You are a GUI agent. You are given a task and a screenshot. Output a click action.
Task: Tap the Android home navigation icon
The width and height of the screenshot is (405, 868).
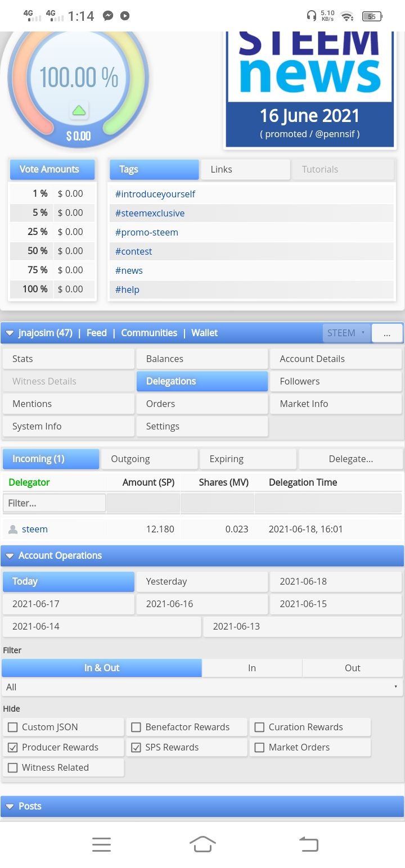(202, 844)
